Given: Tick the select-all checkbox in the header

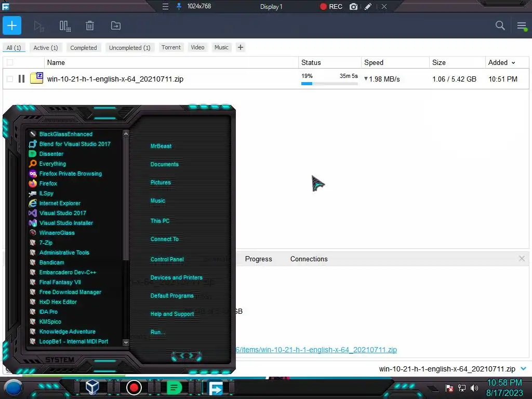Looking at the screenshot, I should click(10, 62).
